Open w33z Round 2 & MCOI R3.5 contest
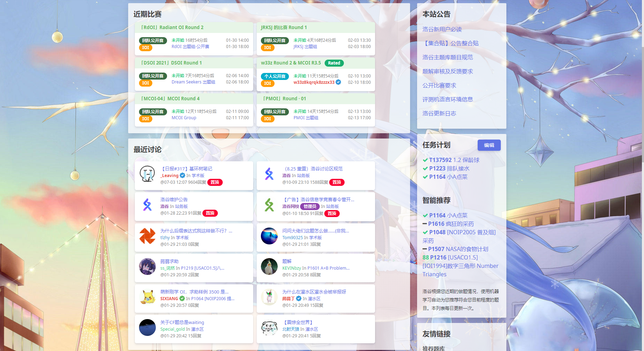The width and height of the screenshot is (644, 351). tap(291, 63)
